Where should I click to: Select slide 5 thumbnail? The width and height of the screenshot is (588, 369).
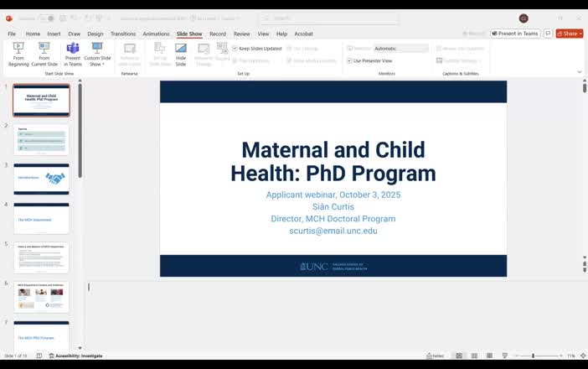tap(41, 258)
